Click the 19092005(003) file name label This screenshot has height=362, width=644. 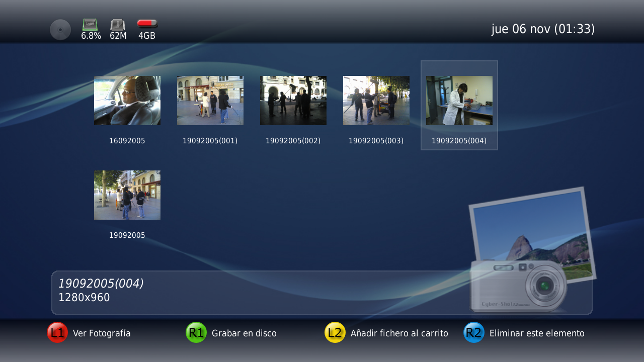(376, 141)
